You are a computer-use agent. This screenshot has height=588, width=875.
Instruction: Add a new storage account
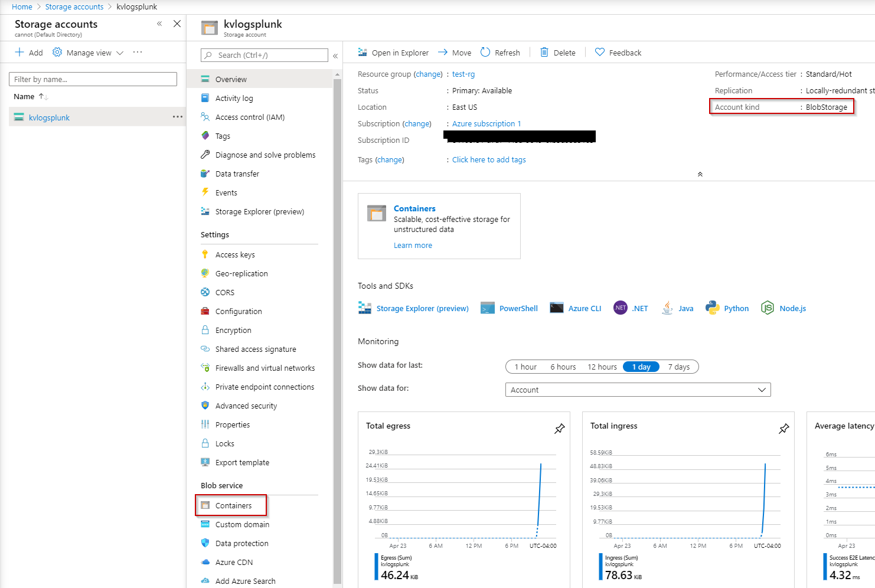[29, 53]
